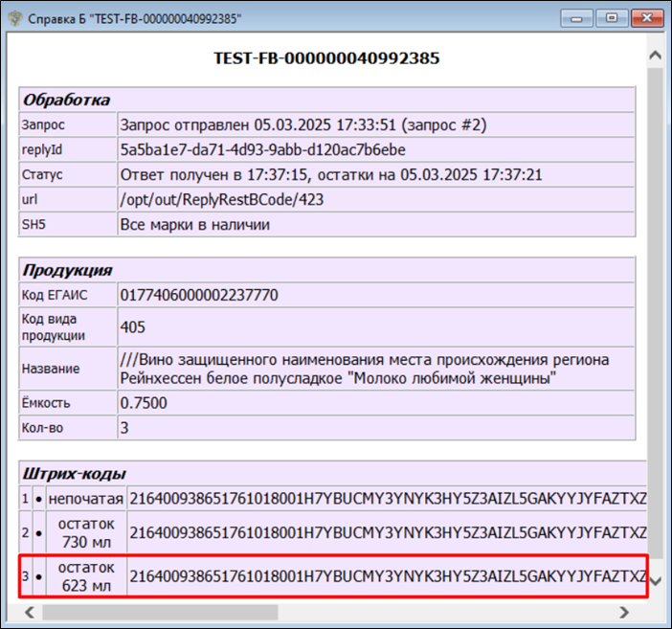
Task: Select the replyId value 5a5ba1e7-da71-4d93
Action: tap(262, 149)
